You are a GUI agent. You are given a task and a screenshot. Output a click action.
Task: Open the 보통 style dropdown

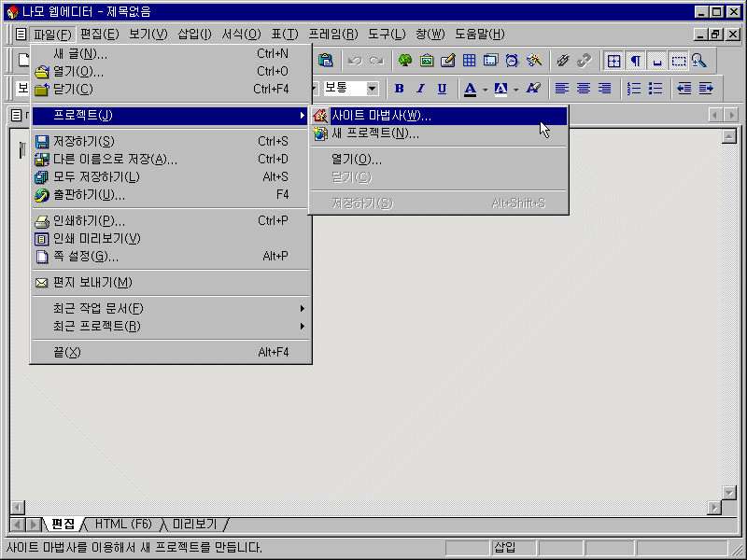372,88
